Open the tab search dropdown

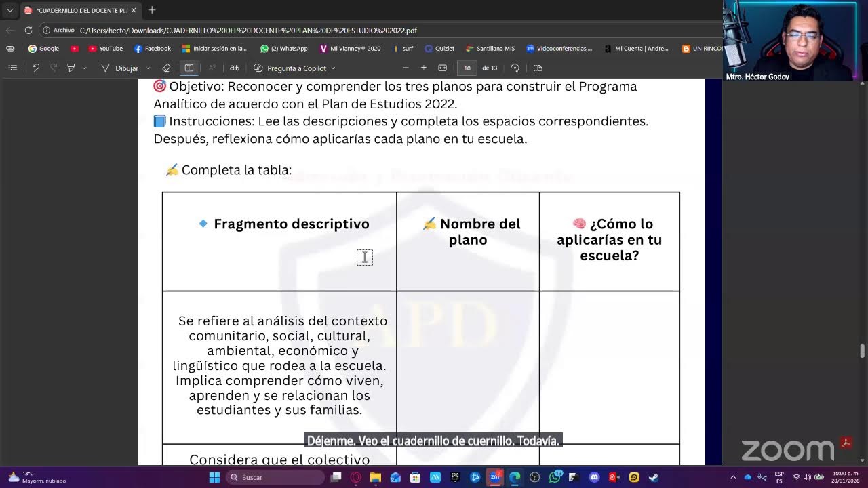coord(9,10)
